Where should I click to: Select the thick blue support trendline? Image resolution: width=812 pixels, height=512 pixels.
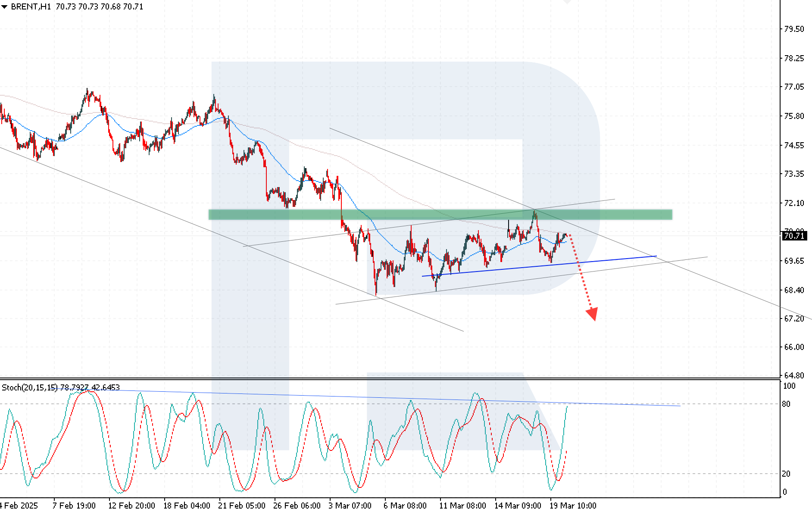(539, 266)
